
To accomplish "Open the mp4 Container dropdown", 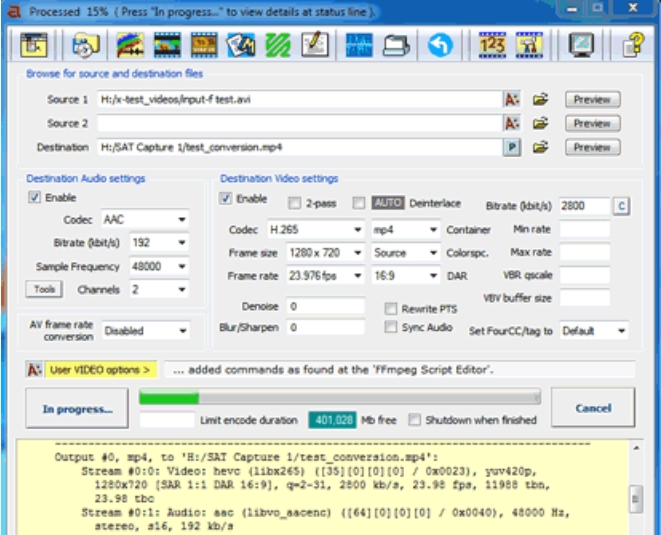I will tap(406, 230).
